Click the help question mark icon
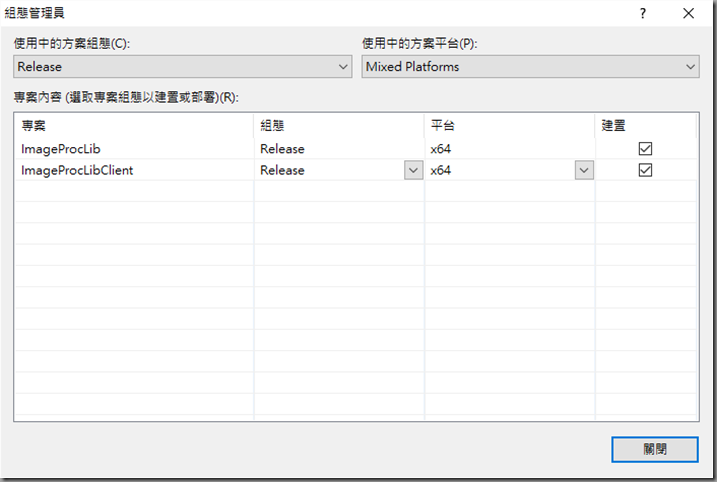Viewport: 717px width, 482px height. pos(642,13)
